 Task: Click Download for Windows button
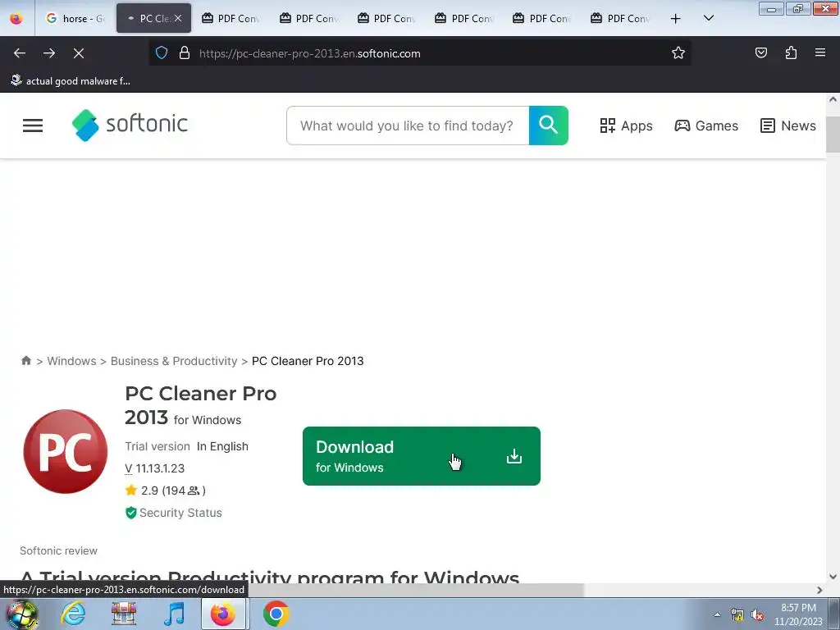pos(422,456)
